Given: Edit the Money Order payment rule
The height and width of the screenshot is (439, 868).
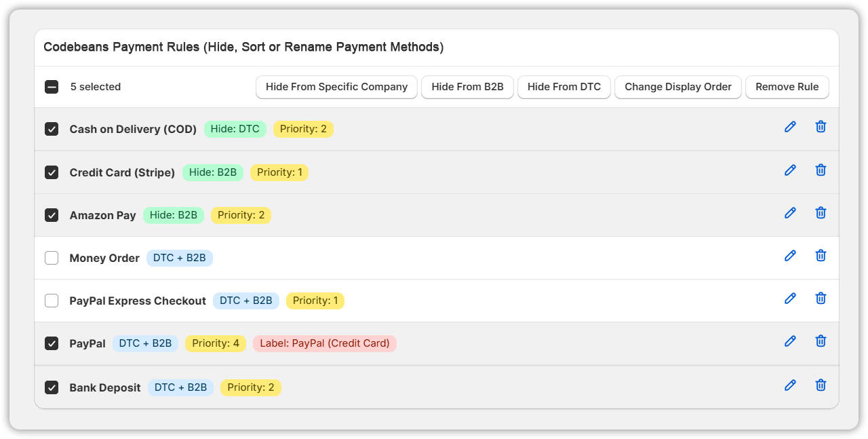Looking at the screenshot, I should (790, 256).
